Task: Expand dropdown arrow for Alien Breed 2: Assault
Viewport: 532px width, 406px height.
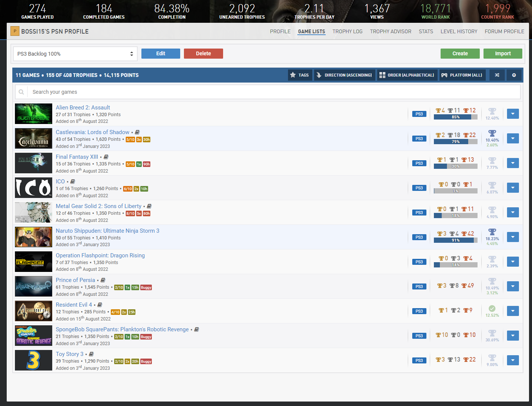Action: click(x=513, y=114)
